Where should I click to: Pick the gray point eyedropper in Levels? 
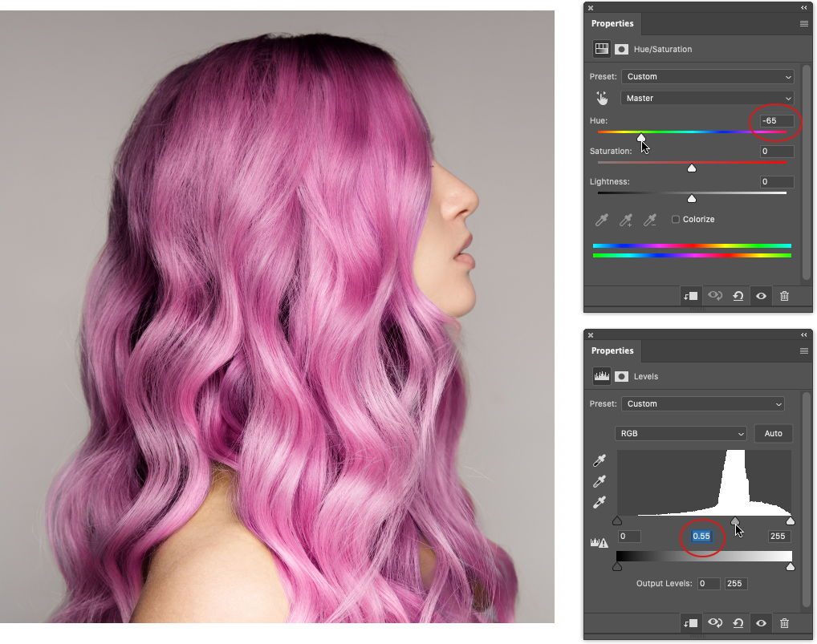tap(600, 481)
